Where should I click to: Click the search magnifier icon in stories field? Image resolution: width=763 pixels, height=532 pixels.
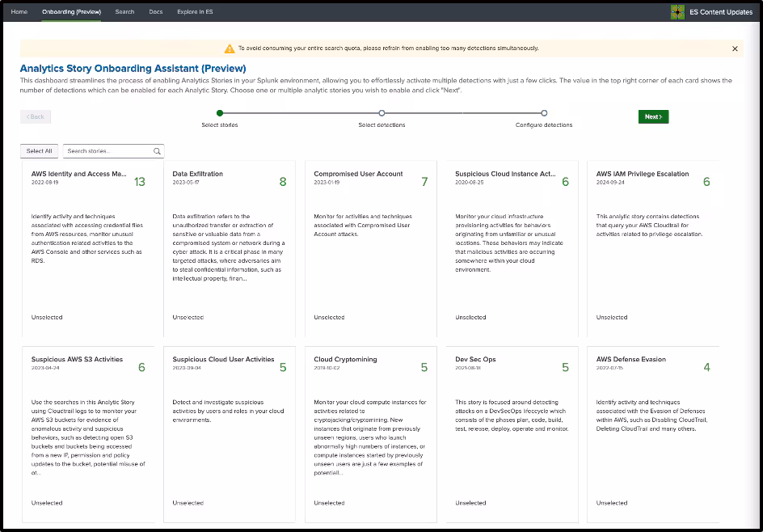pyautogui.click(x=157, y=151)
